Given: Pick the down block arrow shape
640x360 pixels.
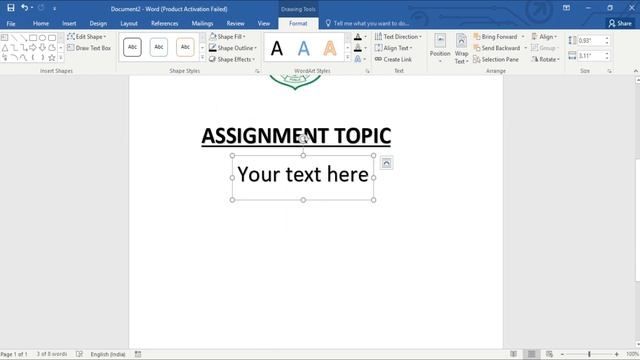Looking at the screenshot, I should pos(42,48).
